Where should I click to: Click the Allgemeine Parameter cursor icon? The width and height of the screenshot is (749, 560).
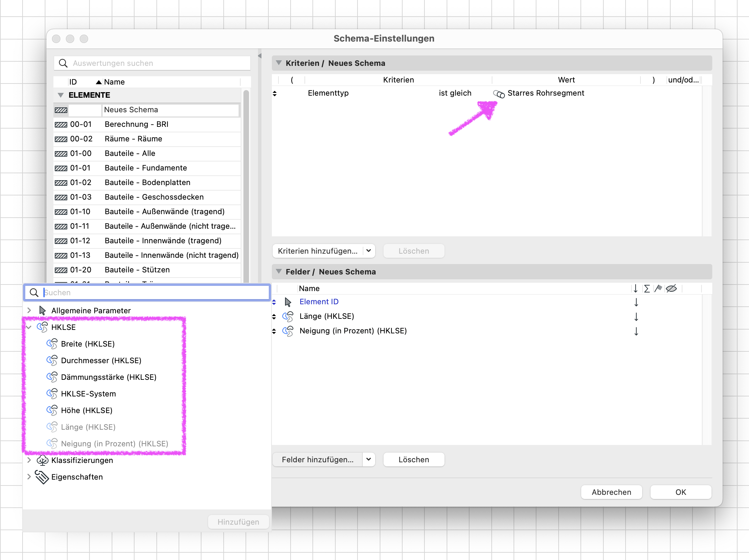pyautogui.click(x=42, y=310)
